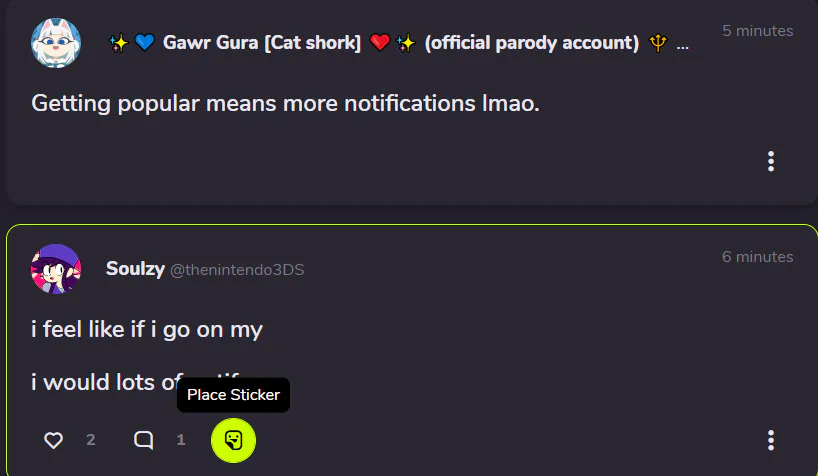Open more options on Soulzy's post
This screenshot has height=476, width=818.
(x=771, y=440)
